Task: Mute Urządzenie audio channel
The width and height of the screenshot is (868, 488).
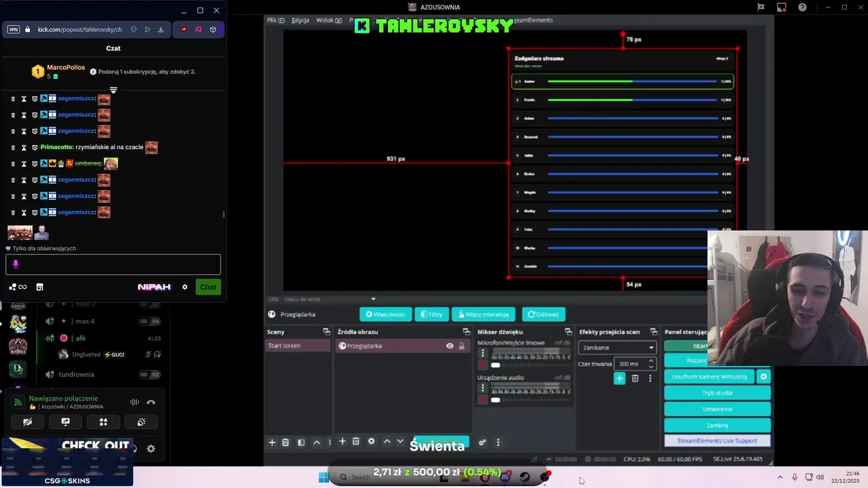Action: pyautogui.click(x=483, y=400)
